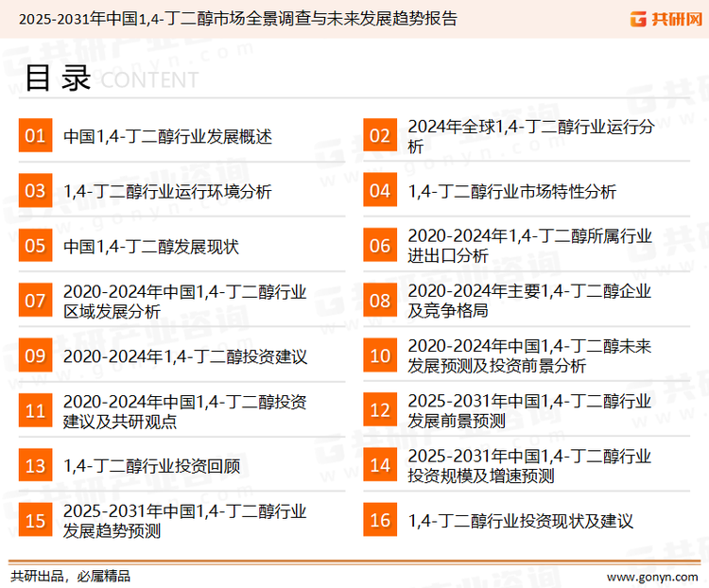Open chapter 中国1,4-丁二醇行业发展概述
709x588 pixels.
click(167, 136)
